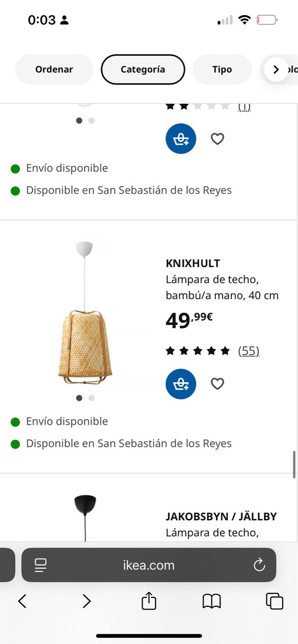
Task: Open Safari bookmarks book icon
Action: click(211, 601)
